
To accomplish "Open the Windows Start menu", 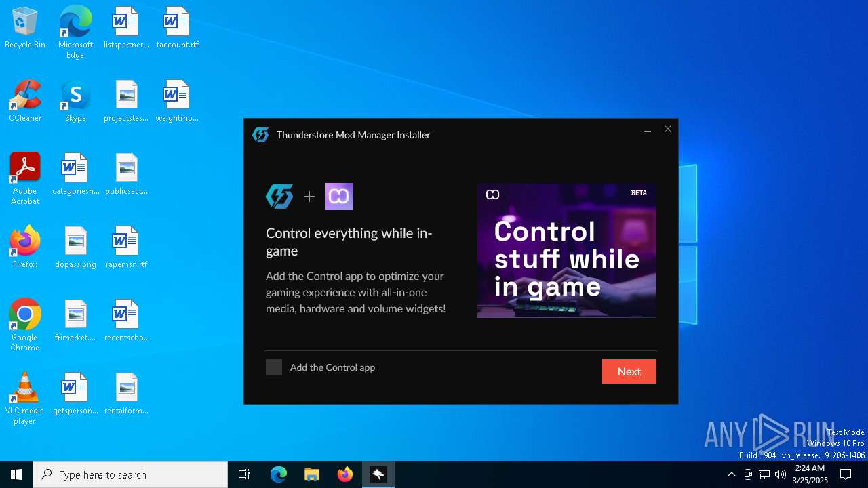I will pyautogui.click(x=16, y=474).
